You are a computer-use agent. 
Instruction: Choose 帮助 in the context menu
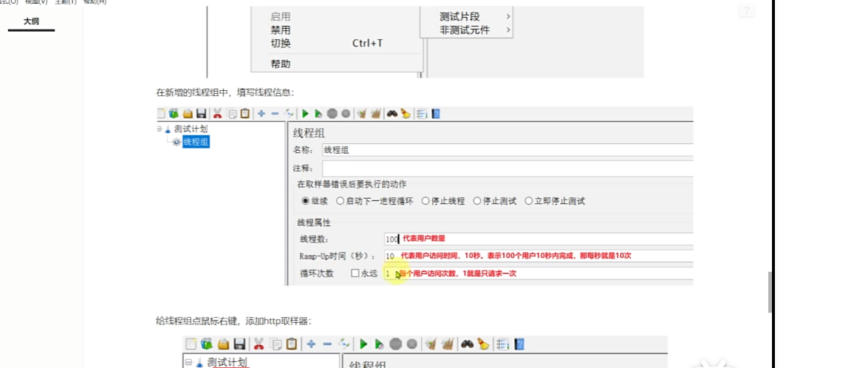[x=280, y=64]
